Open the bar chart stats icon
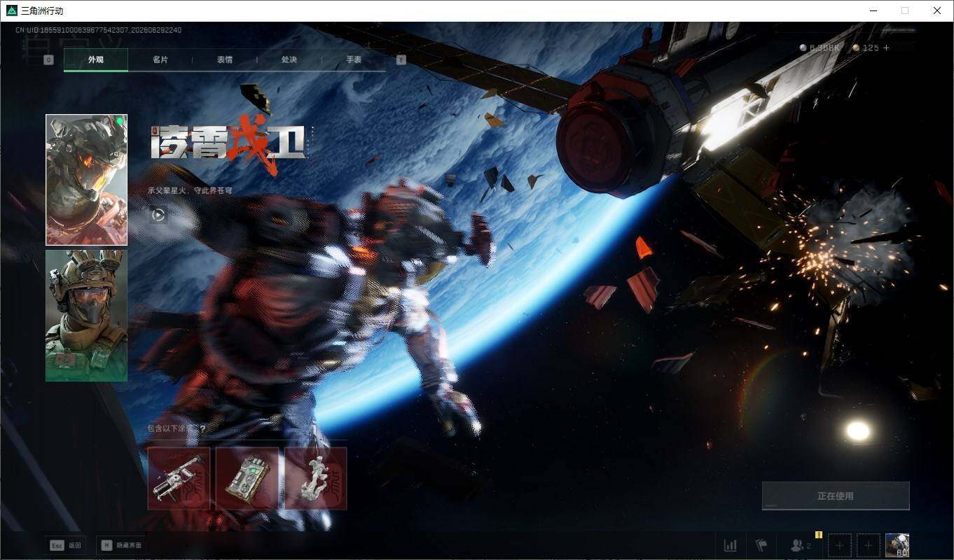 tap(730, 545)
